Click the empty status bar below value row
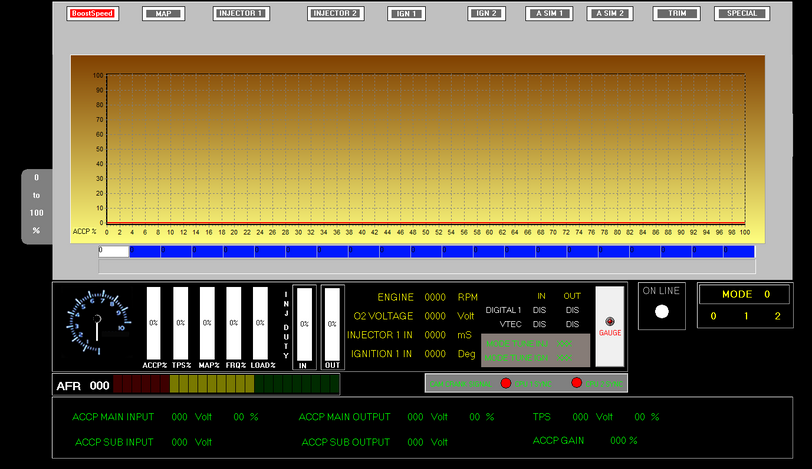The width and height of the screenshot is (812, 469). (427, 266)
